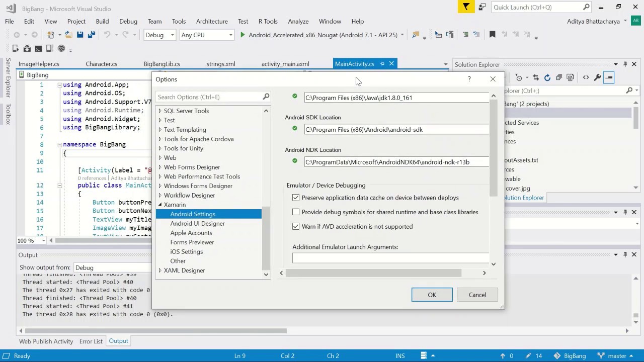644x362 pixels.
Task: Click the comment out lines icon
Action: [x=465, y=35]
